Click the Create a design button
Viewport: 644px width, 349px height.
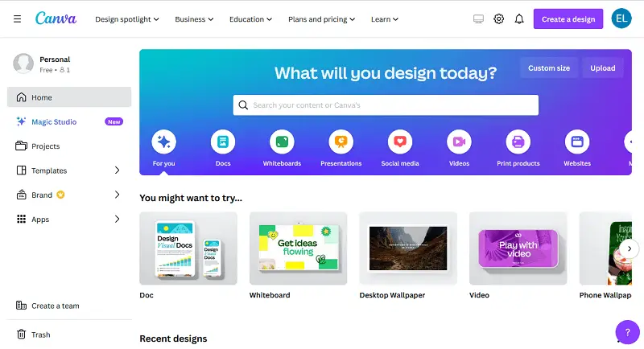coord(568,18)
